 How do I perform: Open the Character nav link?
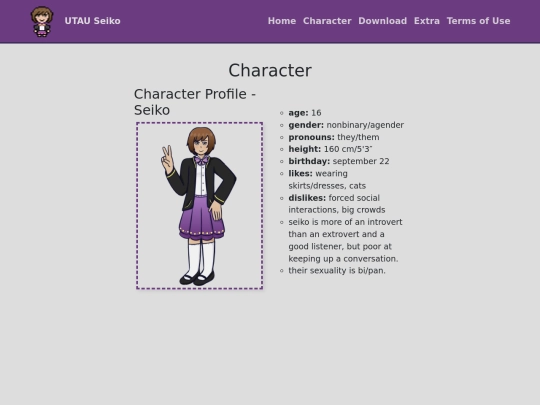point(327,21)
